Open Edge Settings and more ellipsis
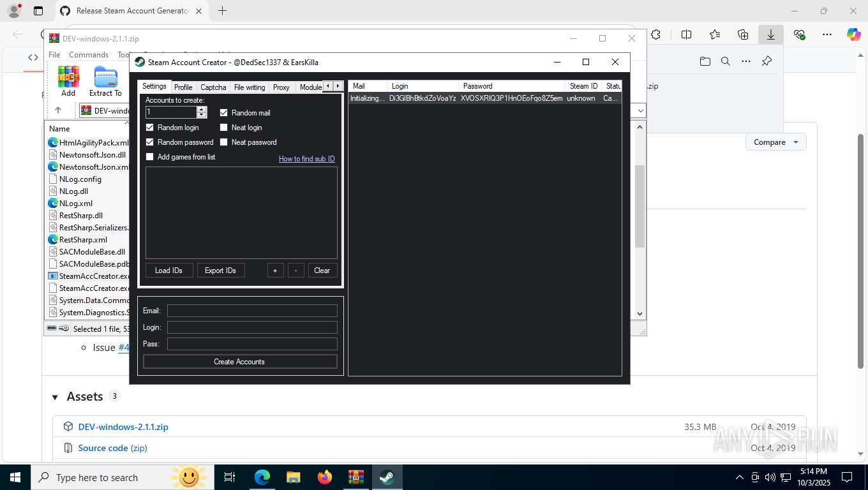Image resolution: width=868 pixels, height=490 pixels. [827, 34]
